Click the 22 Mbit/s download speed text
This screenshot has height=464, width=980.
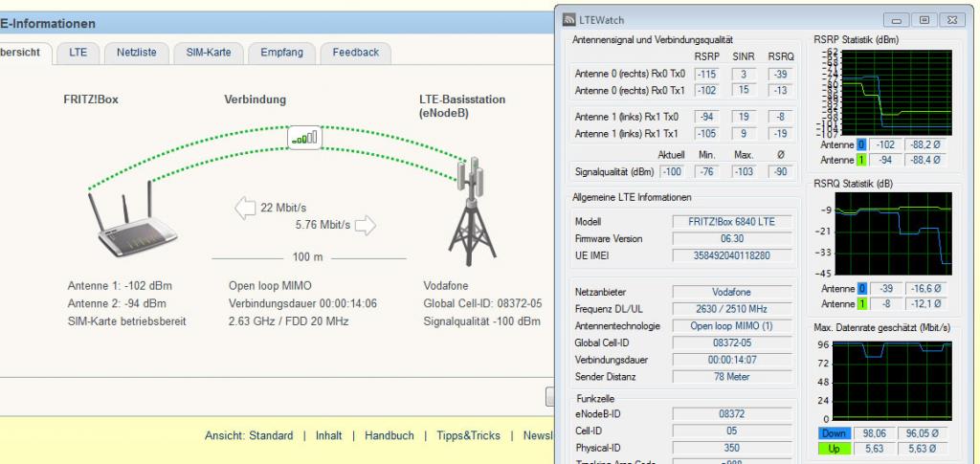point(283,208)
